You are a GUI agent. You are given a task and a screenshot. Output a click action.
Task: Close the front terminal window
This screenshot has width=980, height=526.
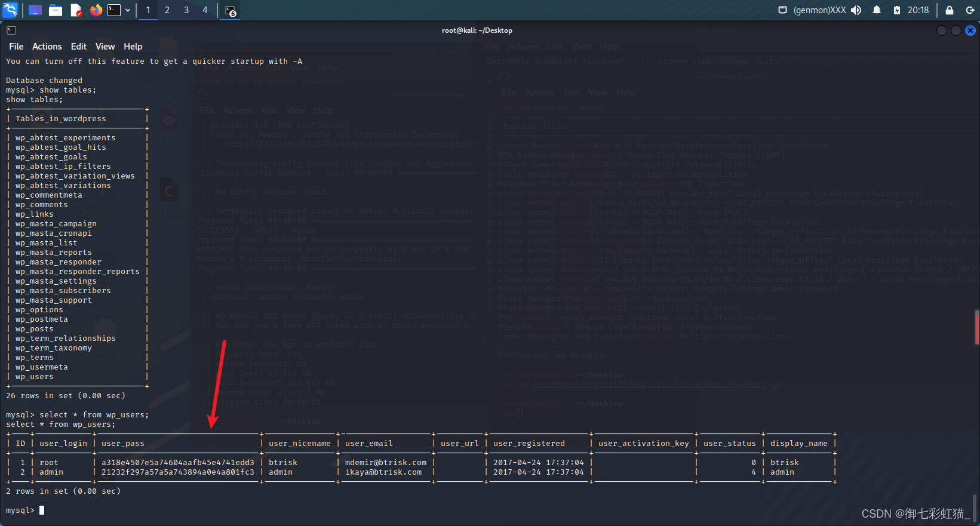(970, 30)
